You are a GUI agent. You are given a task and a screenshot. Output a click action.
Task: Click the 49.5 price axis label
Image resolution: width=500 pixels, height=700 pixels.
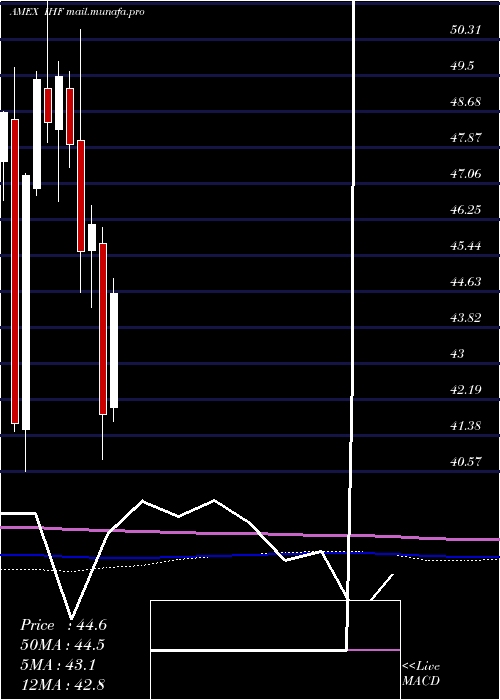point(461,66)
